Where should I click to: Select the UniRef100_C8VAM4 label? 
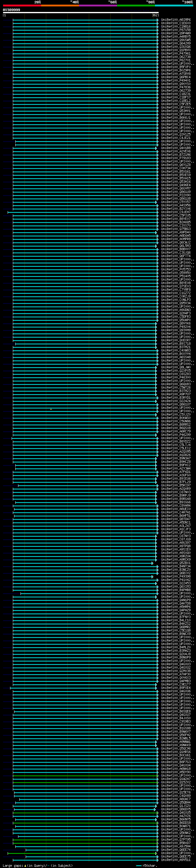(x=175, y=505)
